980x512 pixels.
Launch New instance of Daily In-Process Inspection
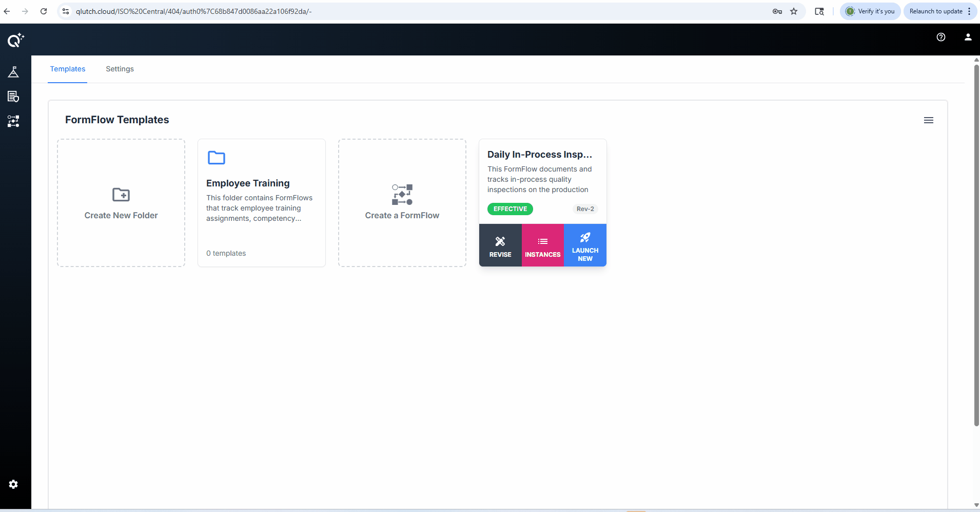pyautogui.click(x=584, y=245)
